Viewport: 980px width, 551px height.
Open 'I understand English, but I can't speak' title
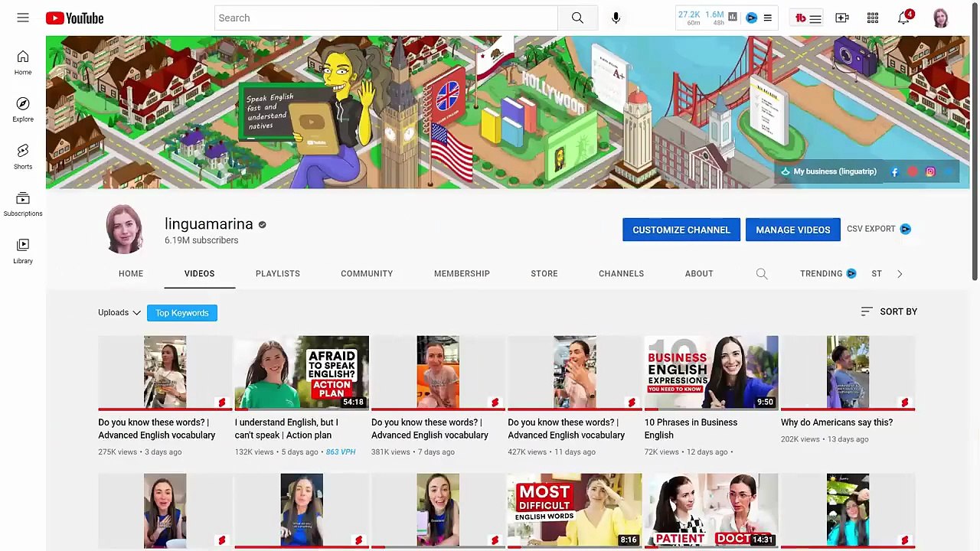[286, 429]
